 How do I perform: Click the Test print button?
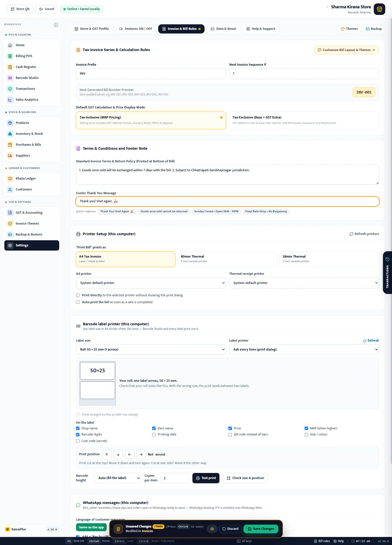click(206, 478)
